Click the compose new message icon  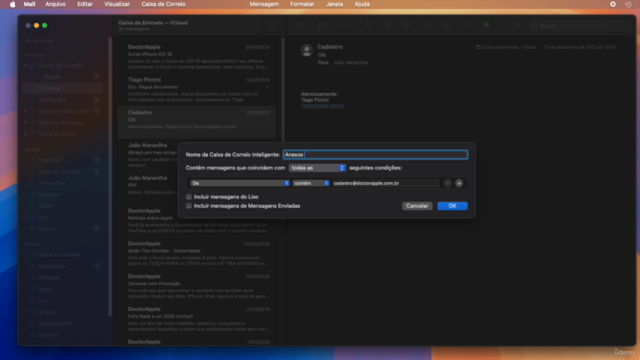pyautogui.click(x=344, y=25)
